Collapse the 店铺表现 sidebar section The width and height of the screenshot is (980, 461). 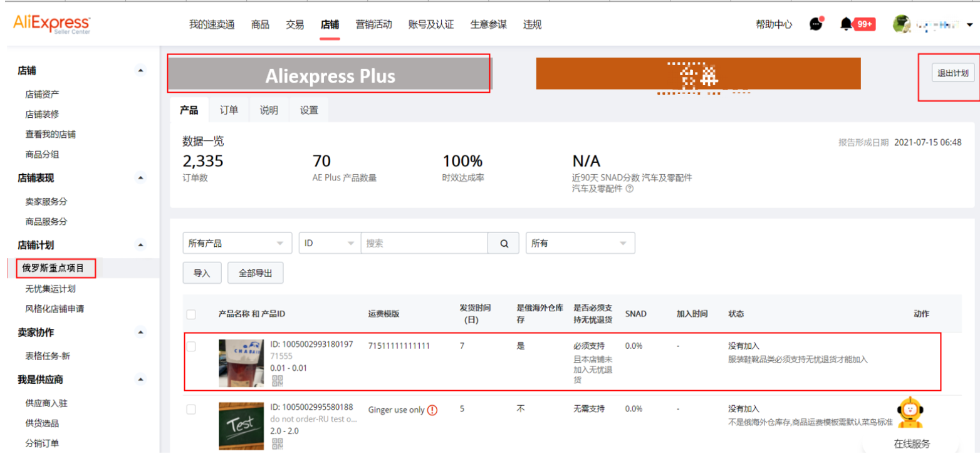click(x=141, y=178)
